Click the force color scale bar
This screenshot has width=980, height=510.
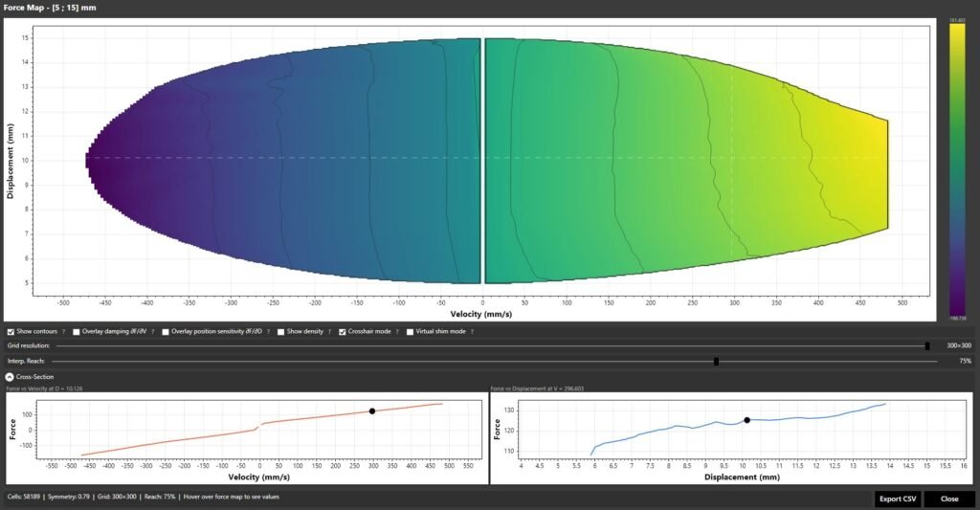tap(957, 170)
